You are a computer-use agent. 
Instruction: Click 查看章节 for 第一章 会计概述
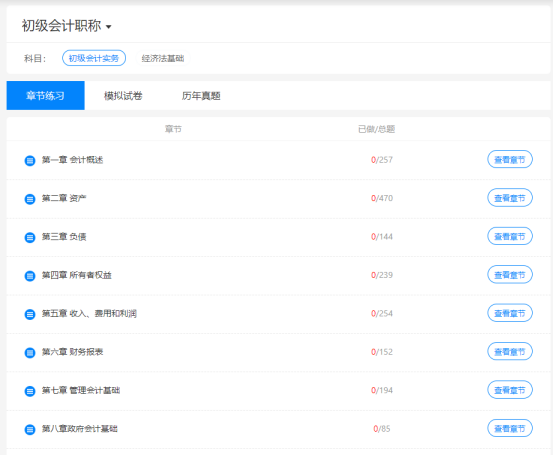[x=510, y=159]
